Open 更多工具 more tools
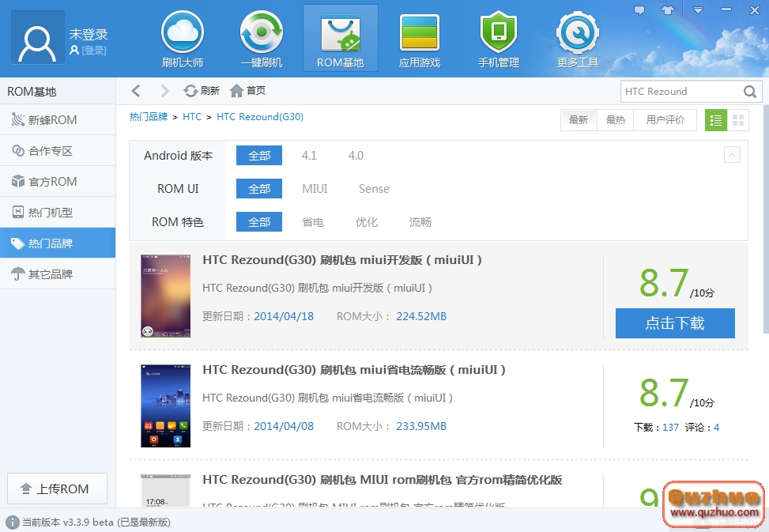The width and height of the screenshot is (769, 532). [577, 37]
